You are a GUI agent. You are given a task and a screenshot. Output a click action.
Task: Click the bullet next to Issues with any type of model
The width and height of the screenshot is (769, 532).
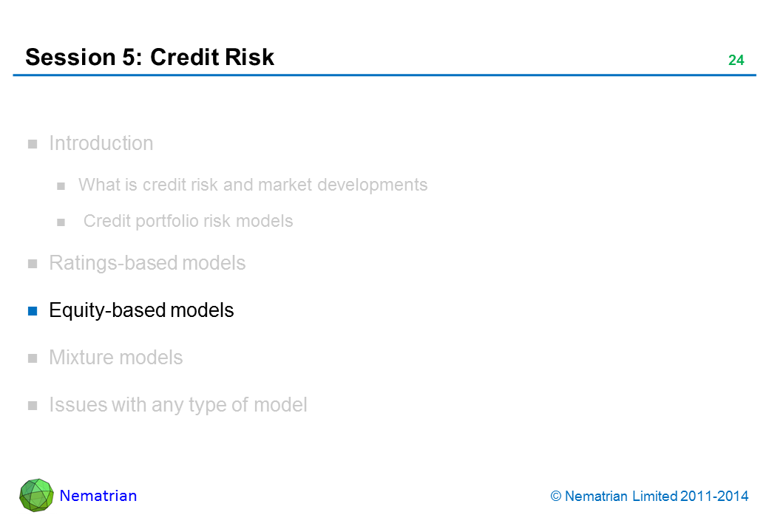click(x=33, y=406)
